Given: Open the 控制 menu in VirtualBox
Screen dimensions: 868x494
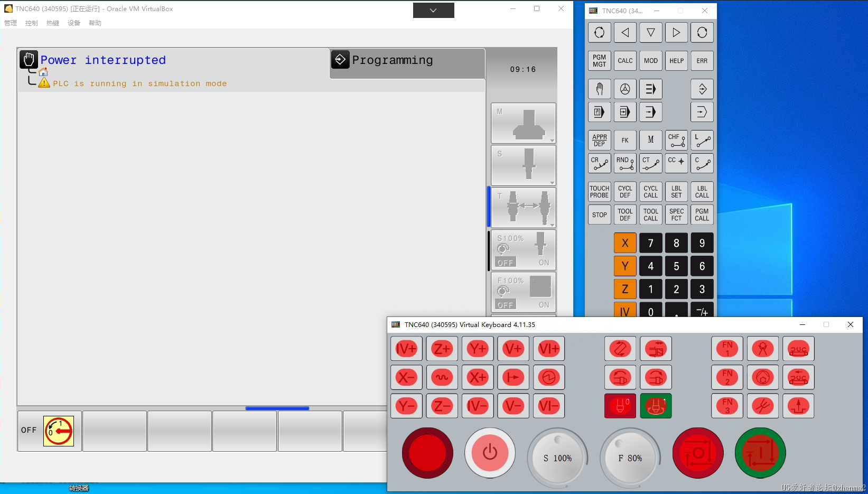Looking at the screenshot, I should click(32, 23).
